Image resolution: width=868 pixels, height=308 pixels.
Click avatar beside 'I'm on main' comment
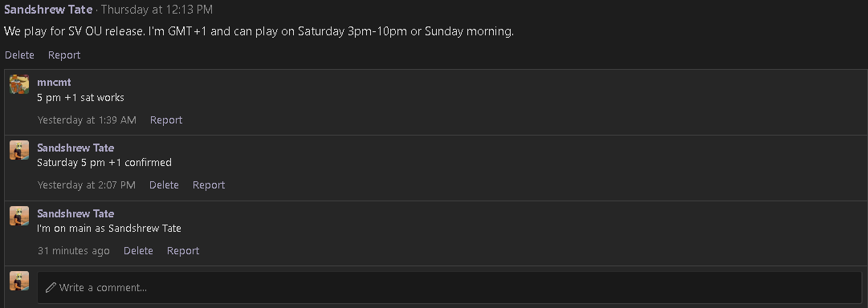[x=19, y=217]
